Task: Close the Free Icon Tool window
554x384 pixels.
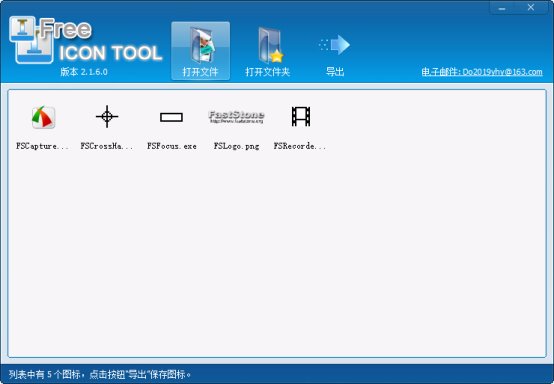Action: pos(531,7)
